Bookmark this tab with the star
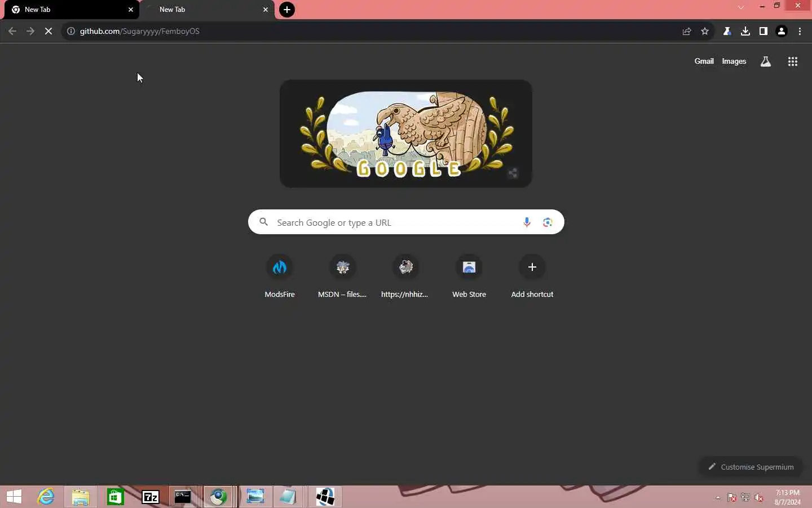 pyautogui.click(x=705, y=32)
